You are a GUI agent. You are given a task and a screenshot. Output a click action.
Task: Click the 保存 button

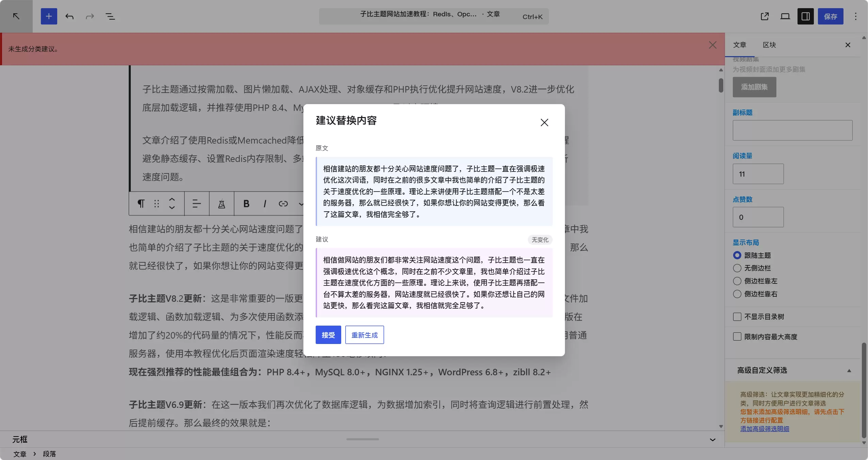pyautogui.click(x=831, y=16)
